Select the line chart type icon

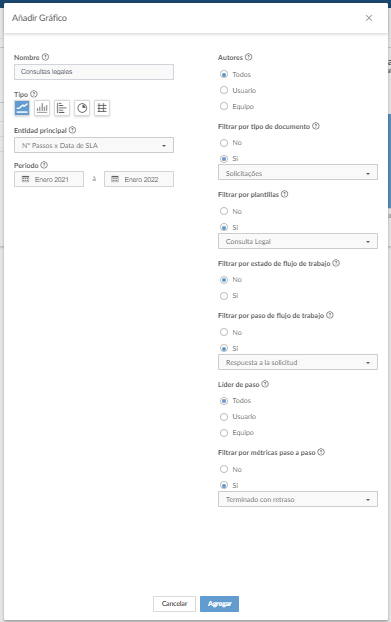(22, 108)
